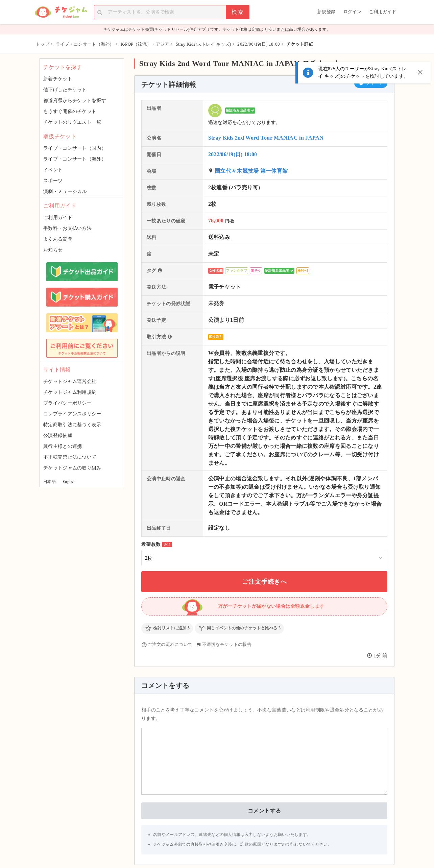
Task: Click the 検索 search button
Action: (238, 12)
